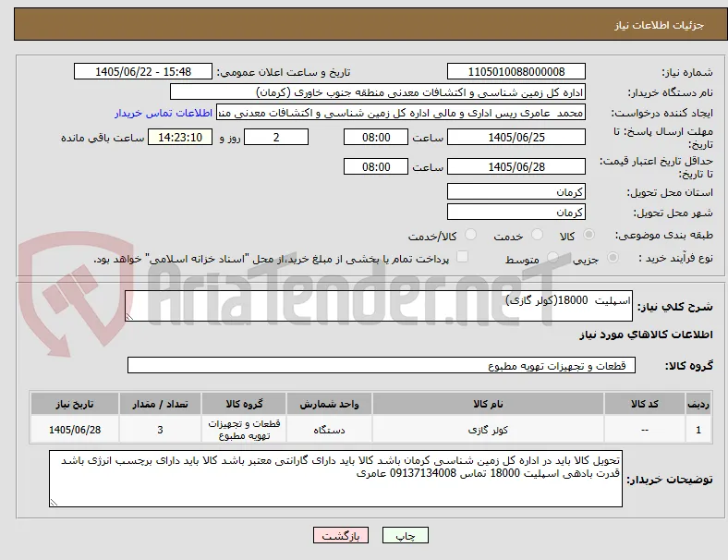
Task: Click the price validity time 08:00 field
Action: click(376, 166)
